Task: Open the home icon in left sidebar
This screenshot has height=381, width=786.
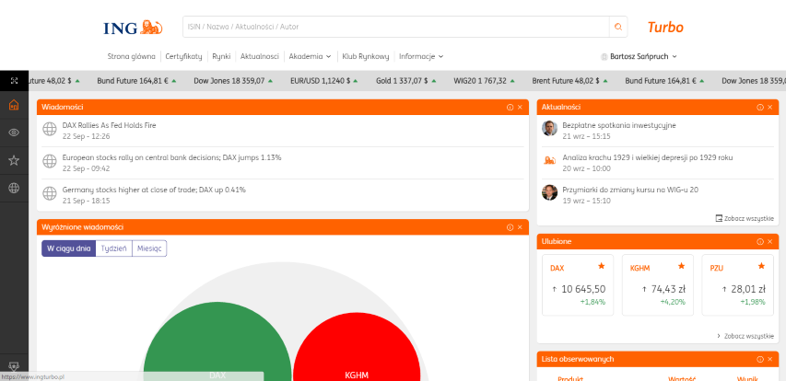Action: pos(14,105)
